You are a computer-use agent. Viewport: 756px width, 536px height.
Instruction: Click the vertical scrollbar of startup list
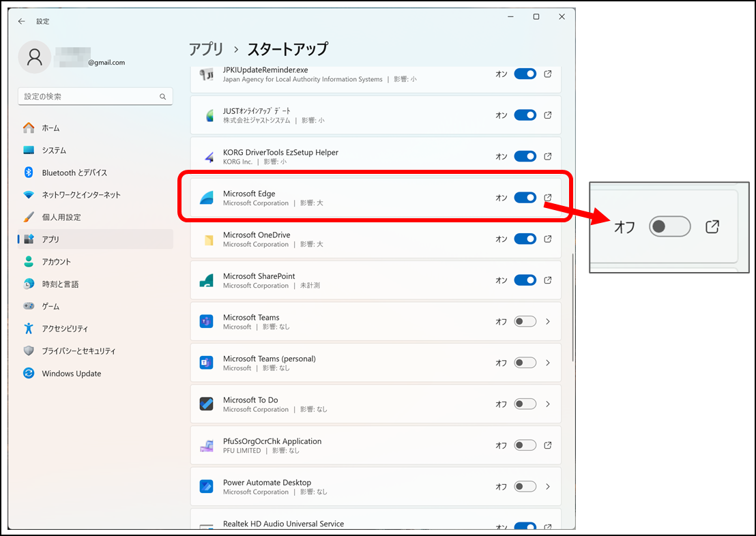(x=572, y=307)
